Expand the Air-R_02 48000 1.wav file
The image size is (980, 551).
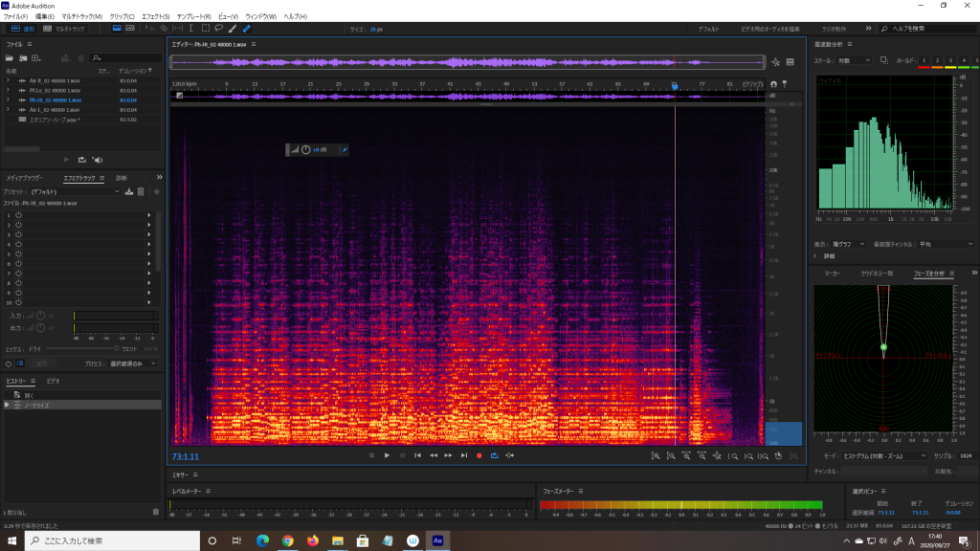point(8,80)
